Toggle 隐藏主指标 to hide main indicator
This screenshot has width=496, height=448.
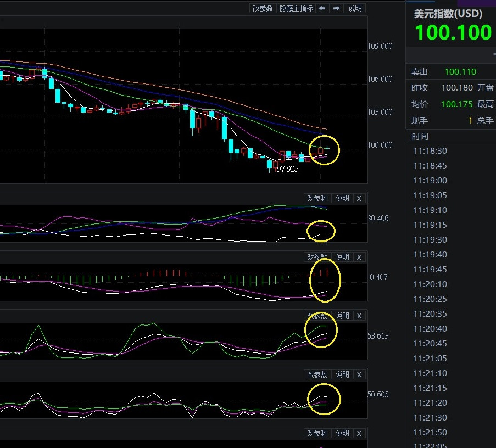click(x=296, y=8)
